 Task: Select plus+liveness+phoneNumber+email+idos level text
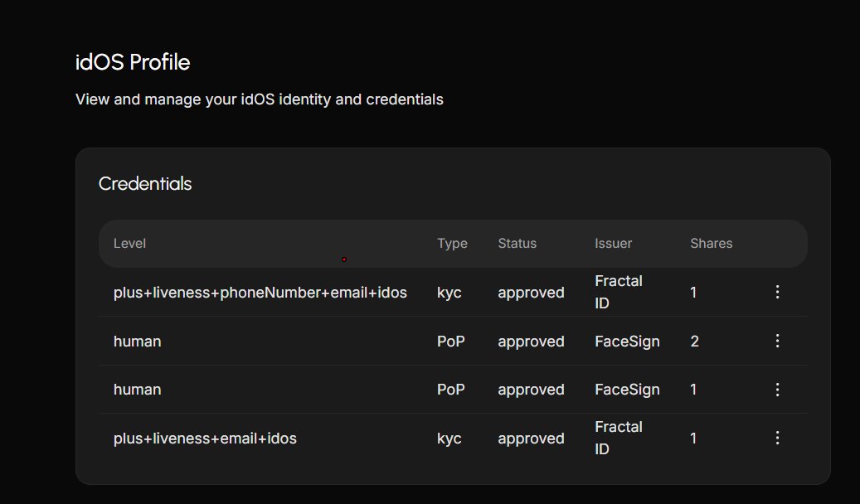tap(260, 293)
